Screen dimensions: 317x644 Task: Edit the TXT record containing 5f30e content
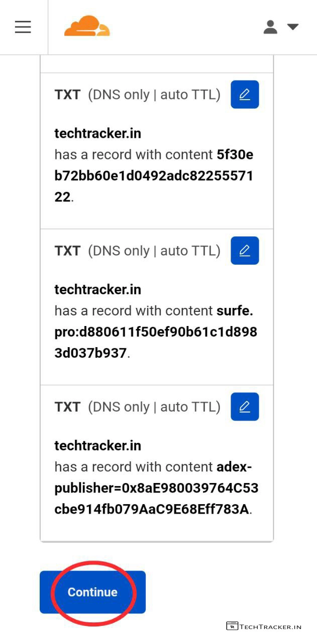pyautogui.click(x=245, y=95)
